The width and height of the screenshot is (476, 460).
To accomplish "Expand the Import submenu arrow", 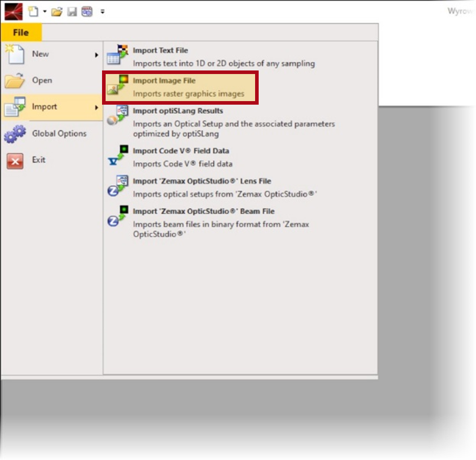I will (96, 108).
